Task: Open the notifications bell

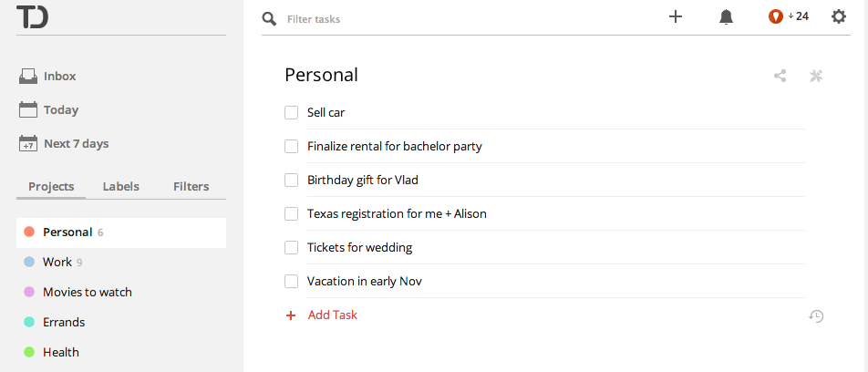Action: point(727,17)
